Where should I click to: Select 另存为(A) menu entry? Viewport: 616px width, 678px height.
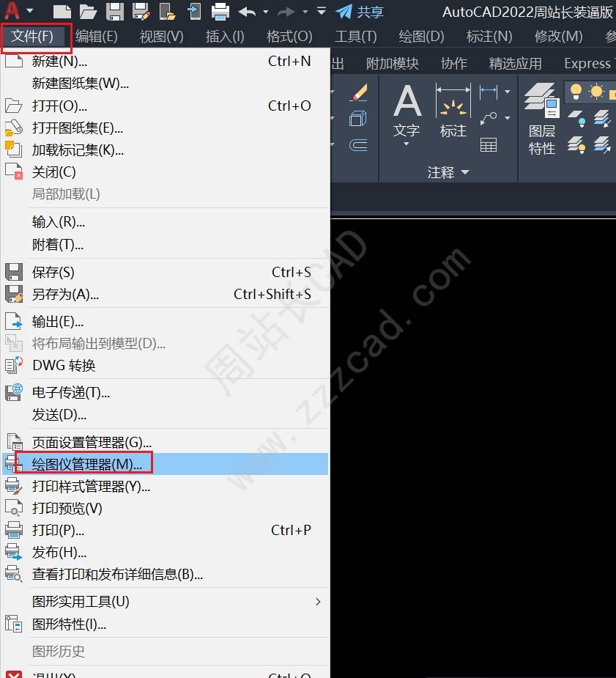[65, 295]
